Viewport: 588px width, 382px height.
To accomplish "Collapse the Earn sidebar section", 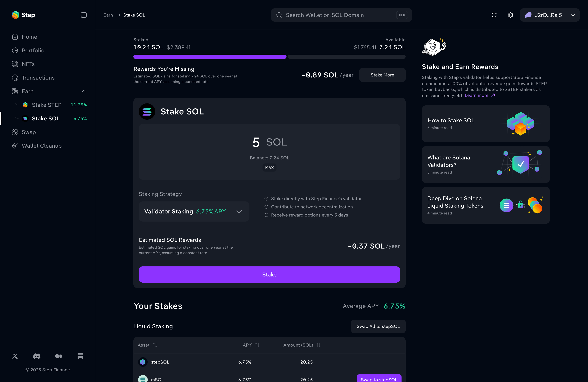I will 83,91.
